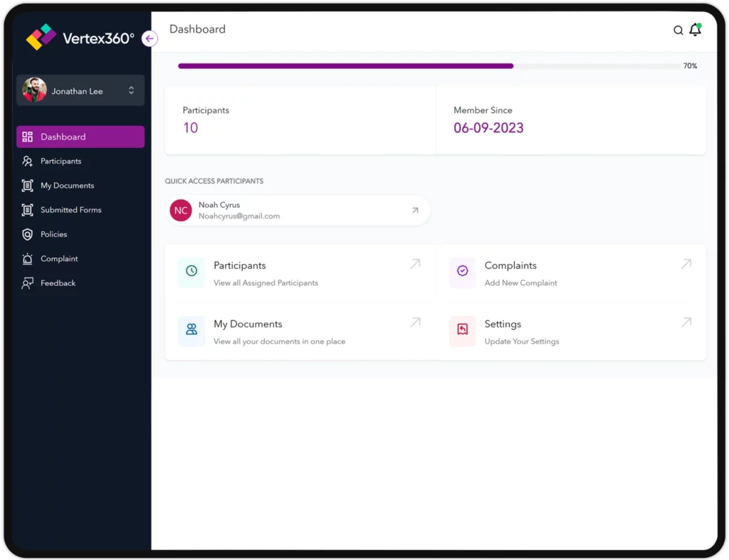Open the Policies menu item
This screenshot has width=729, height=560.
click(53, 234)
